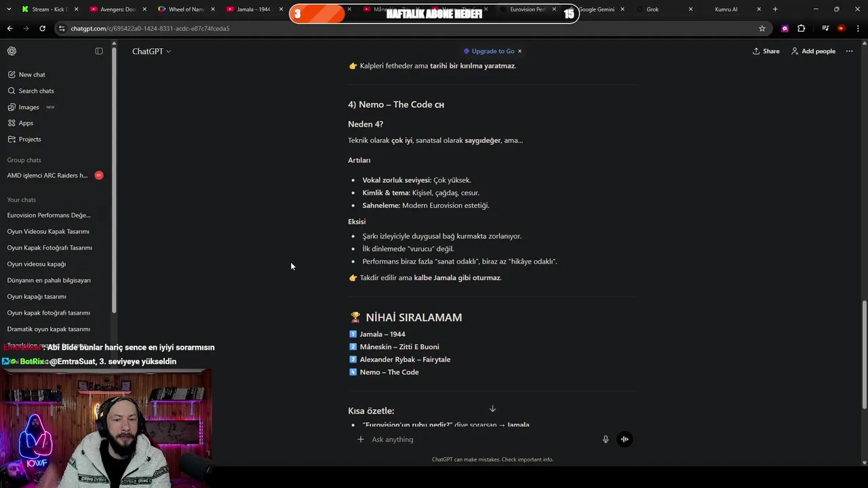Open the tab search dropdown arrow

coord(9,9)
